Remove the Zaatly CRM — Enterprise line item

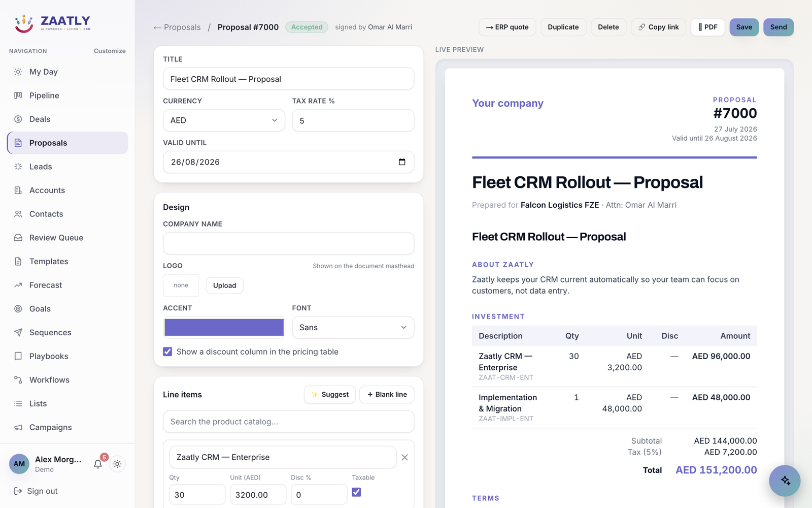point(404,457)
